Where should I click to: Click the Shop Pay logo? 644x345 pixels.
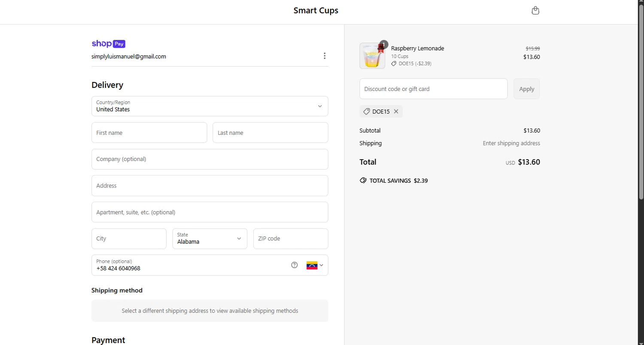click(108, 44)
